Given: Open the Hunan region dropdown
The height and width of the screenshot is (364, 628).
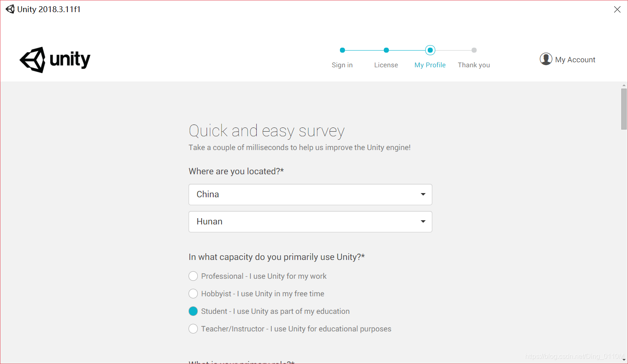Looking at the screenshot, I should pyautogui.click(x=310, y=222).
